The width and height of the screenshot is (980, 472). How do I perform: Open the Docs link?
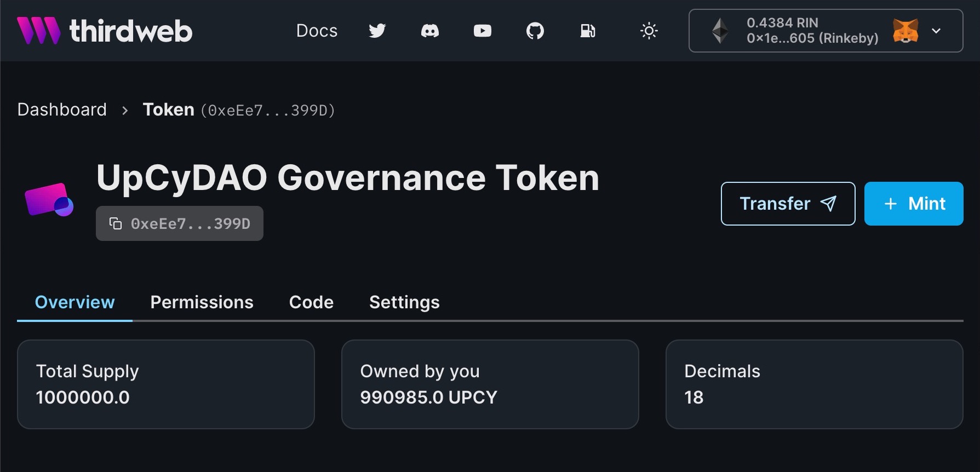pyautogui.click(x=317, y=31)
